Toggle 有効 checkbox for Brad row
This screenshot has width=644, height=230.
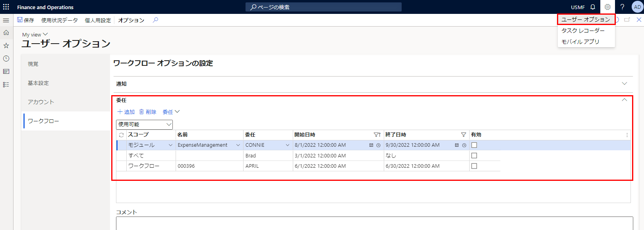click(474, 155)
